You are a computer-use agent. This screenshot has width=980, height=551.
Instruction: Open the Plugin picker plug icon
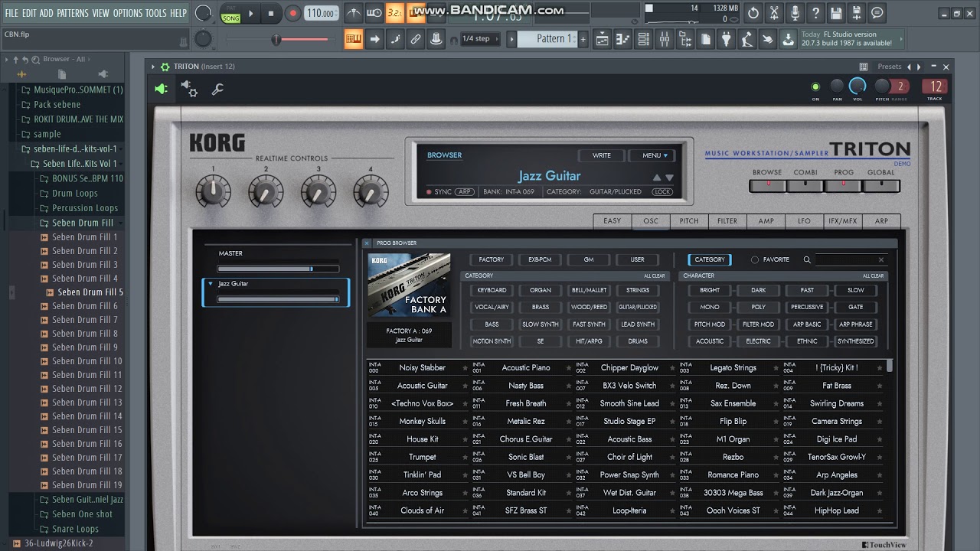726,39
